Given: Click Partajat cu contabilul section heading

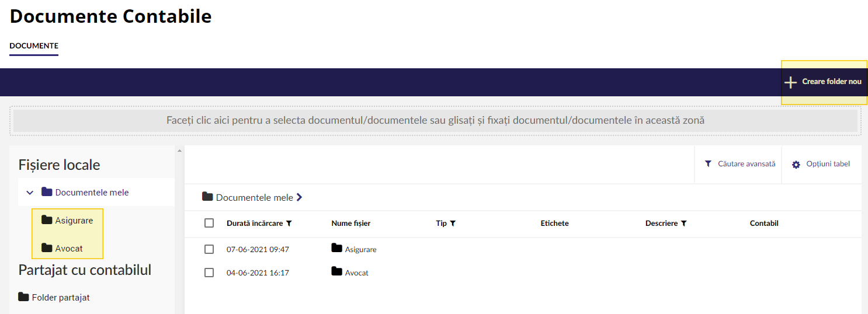Looking at the screenshot, I should coord(85,270).
